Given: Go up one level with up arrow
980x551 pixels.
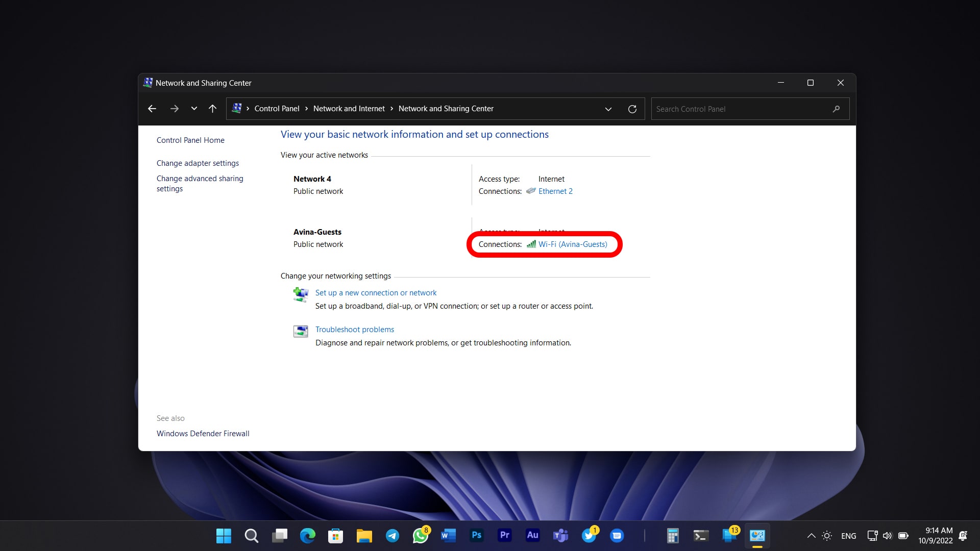Looking at the screenshot, I should tap(213, 109).
